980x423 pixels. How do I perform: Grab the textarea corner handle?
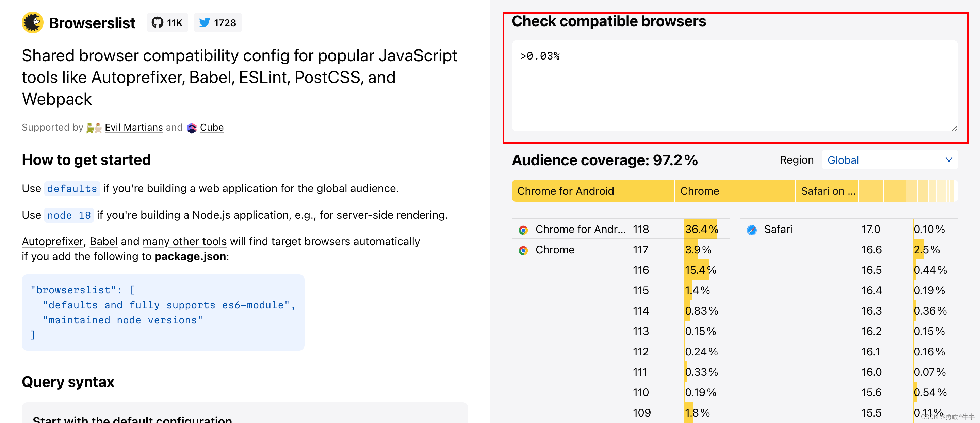pyautogui.click(x=955, y=128)
